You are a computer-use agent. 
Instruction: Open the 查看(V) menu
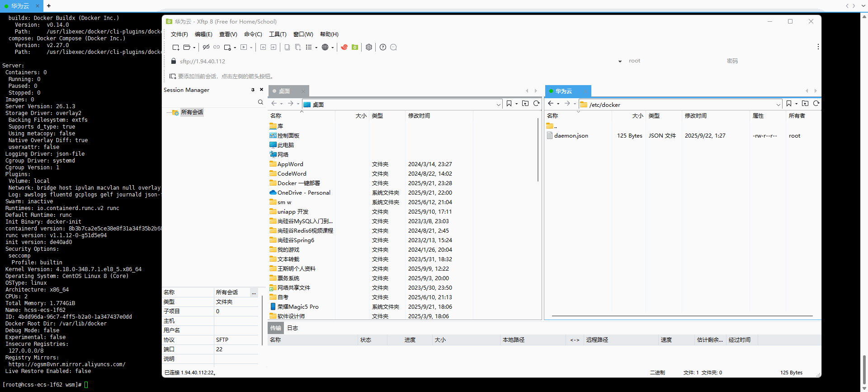click(228, 34)
